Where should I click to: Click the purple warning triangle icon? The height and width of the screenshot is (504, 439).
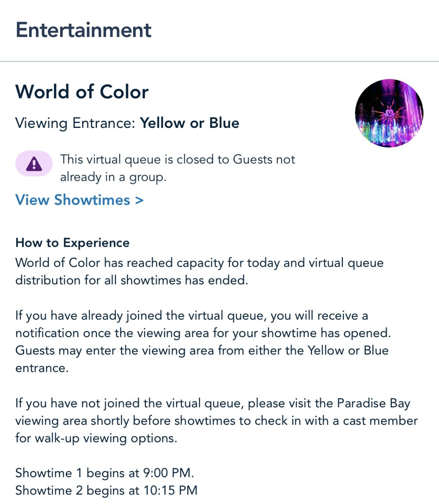click(x=34, y=164)
